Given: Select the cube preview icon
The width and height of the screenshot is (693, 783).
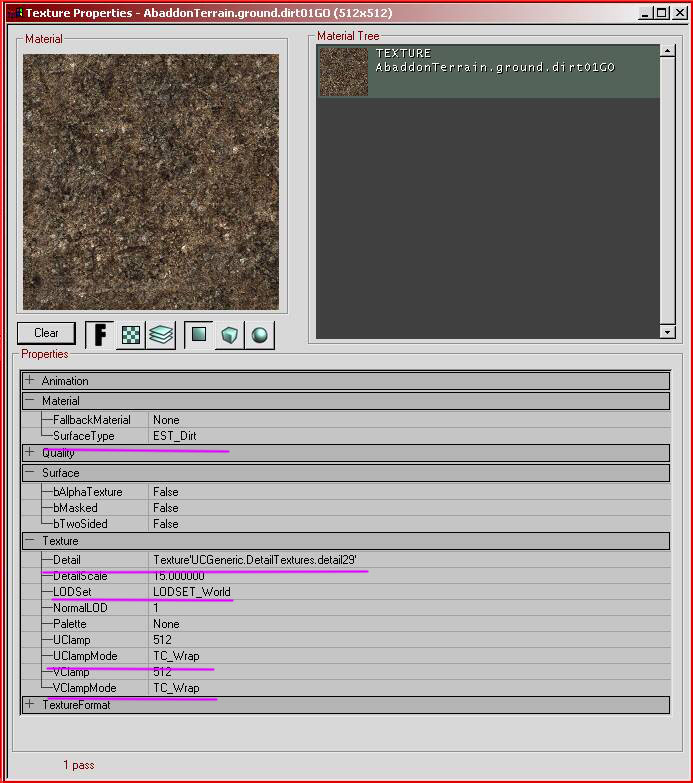Looking at the screenshot, I should tap(229, 335).
